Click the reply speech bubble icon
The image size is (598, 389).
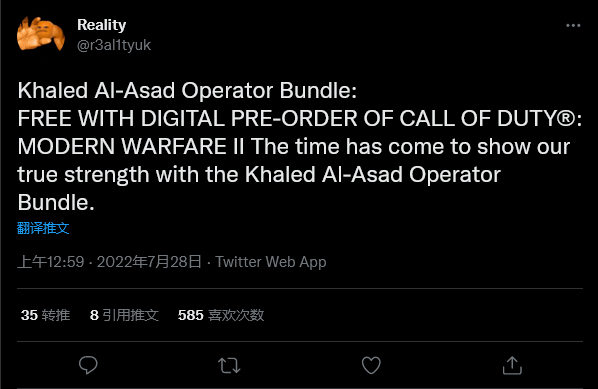coord(88,365)
